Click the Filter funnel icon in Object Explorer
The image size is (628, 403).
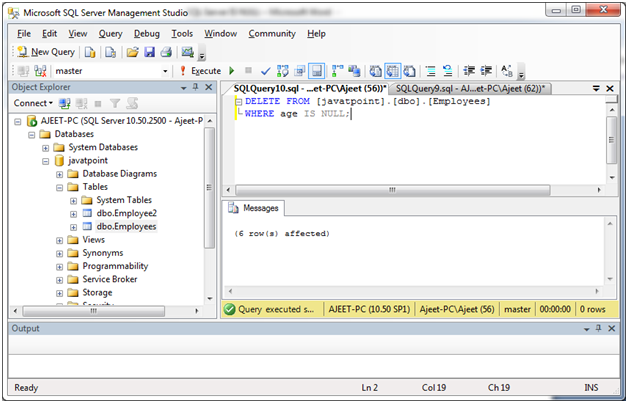tap(115, 104)
